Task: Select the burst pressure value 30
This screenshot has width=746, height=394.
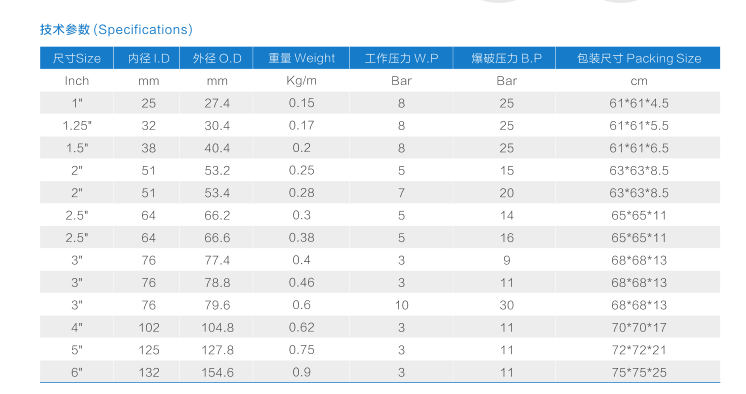Action: click(x=506, y=305)
